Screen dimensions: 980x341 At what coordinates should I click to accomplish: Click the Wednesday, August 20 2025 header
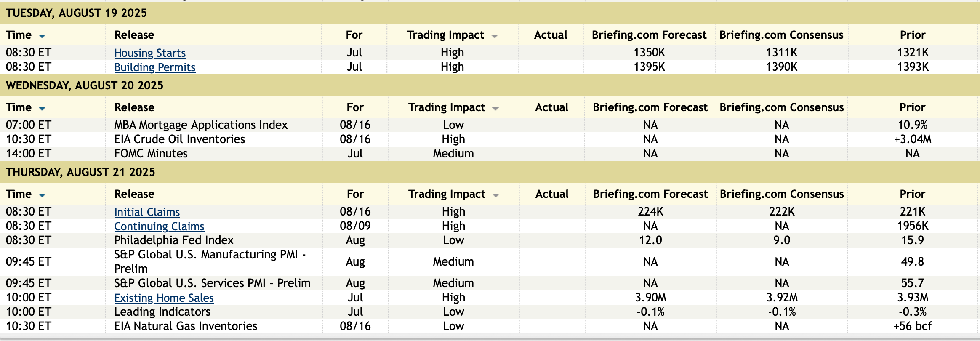click(x=84, y=85)
